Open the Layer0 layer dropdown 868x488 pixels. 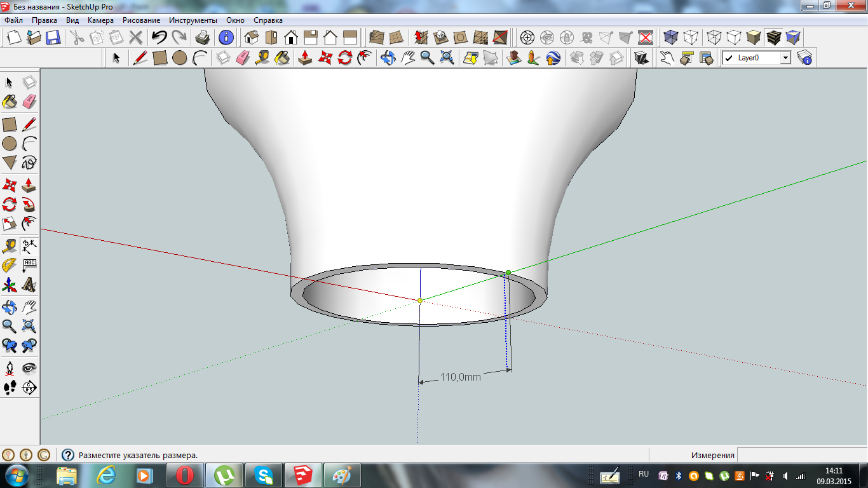pos(785,58)
